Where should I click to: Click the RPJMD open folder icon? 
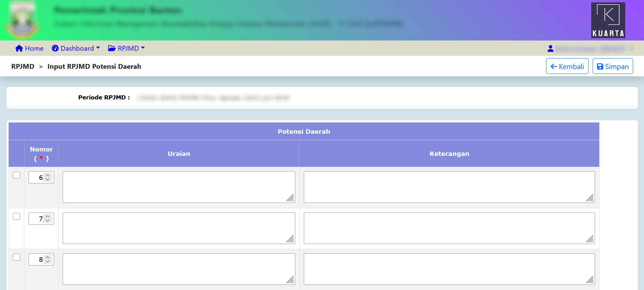tap(112, 48)
